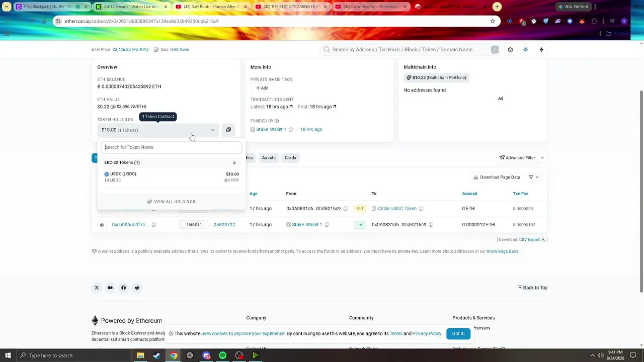The image size is (644, 362).
Task: Open the Cards tab
Action: point(290,158)
